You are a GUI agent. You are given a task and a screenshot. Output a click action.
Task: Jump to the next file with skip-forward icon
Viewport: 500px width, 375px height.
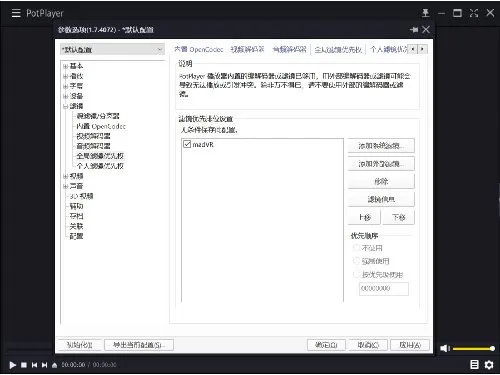[x=44, y=365]
